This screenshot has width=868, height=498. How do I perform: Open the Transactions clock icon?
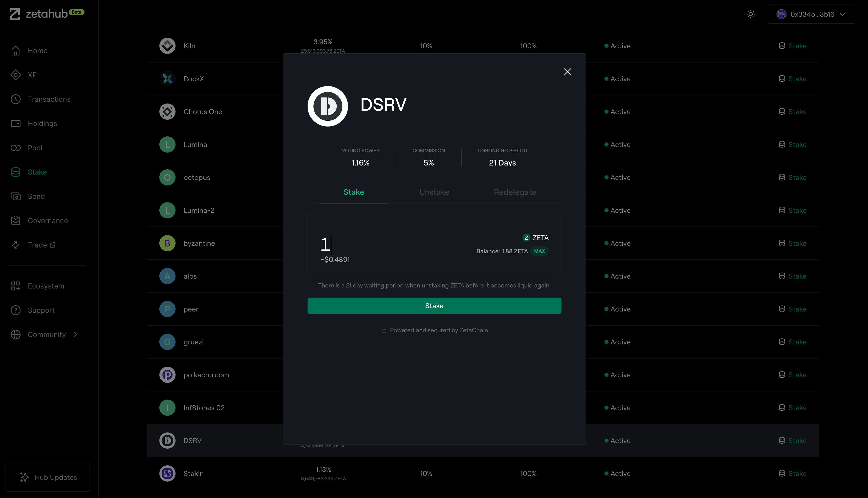[x=16, y=99]
